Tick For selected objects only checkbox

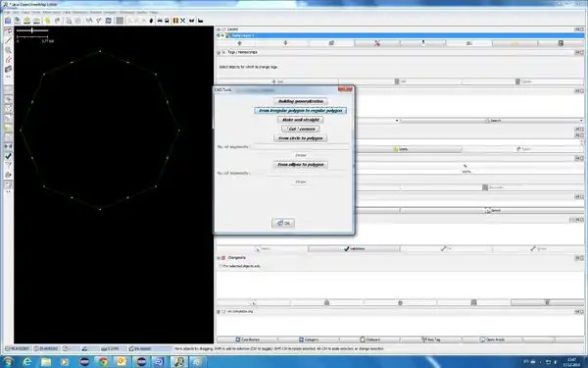click(x=220, y=266)
